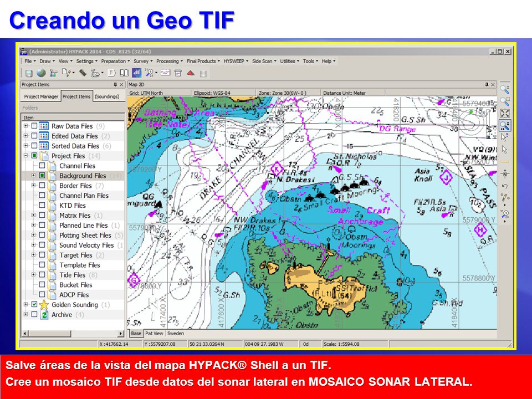This screenshot has height=399, width=532.
Task: Click scroll-right arrow in project tree scrollbar
Action: [121, 334]
